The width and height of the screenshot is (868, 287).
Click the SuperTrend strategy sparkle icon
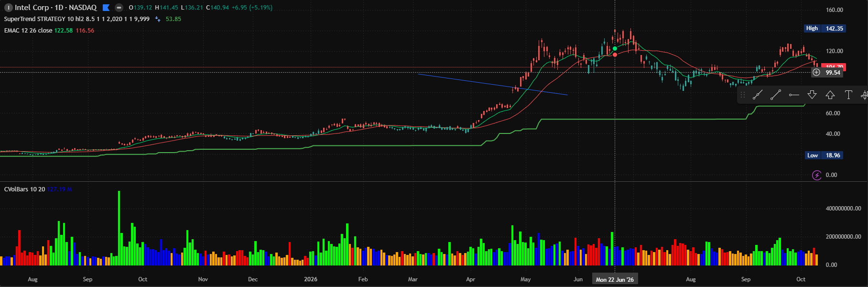pyautogui.click(x=158, y=19)
